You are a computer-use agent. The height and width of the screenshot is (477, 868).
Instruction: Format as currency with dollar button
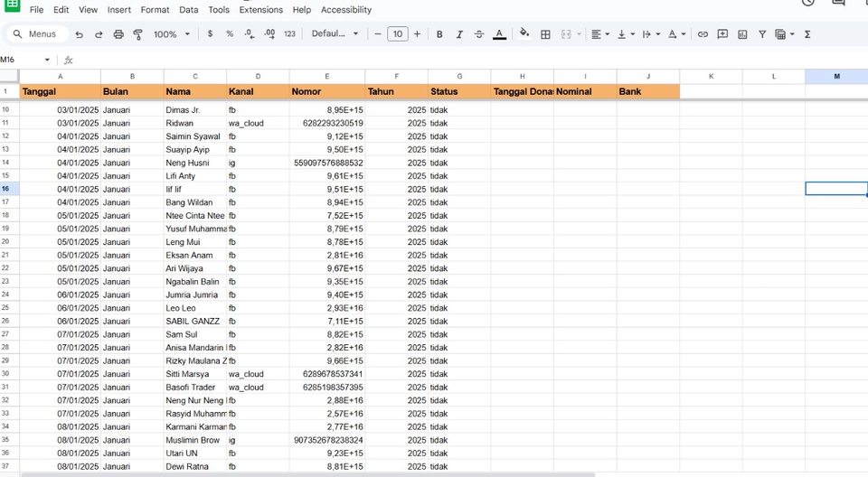pos(210,33)
